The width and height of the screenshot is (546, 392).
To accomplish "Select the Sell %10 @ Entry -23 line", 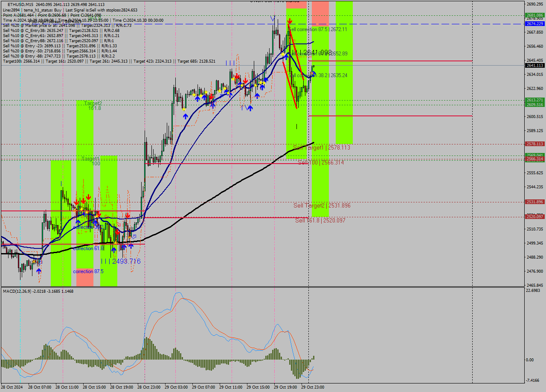I will 60,46.
